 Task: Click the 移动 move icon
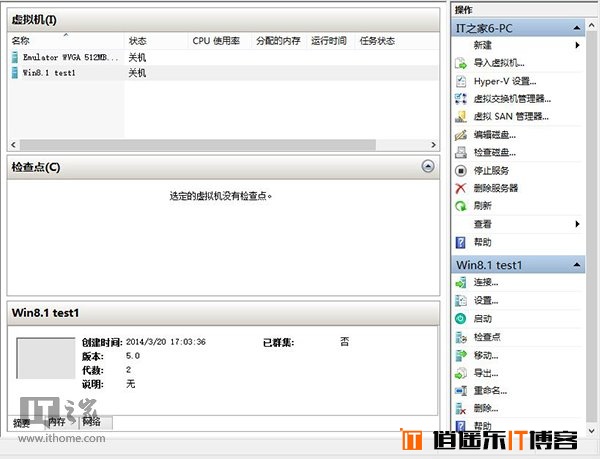[x=461, y=355]
